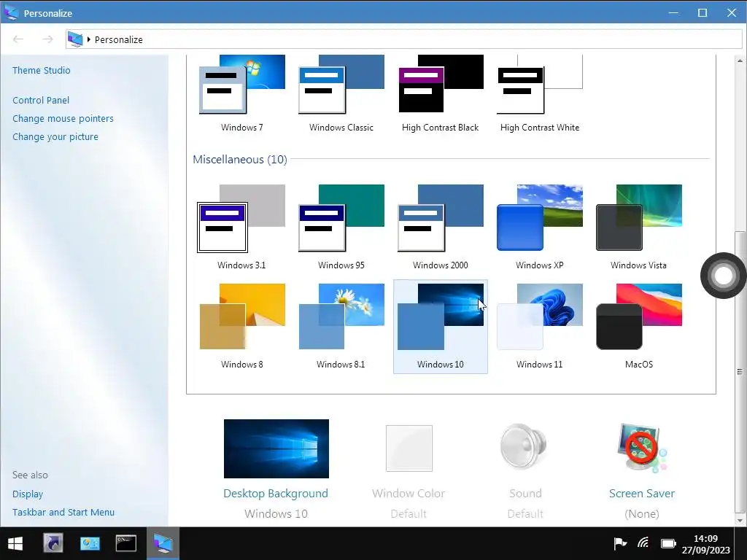This screenshot has width=747, height=560.
Task: Click the scroll down arrow of theme list
Action: [740, 521]
